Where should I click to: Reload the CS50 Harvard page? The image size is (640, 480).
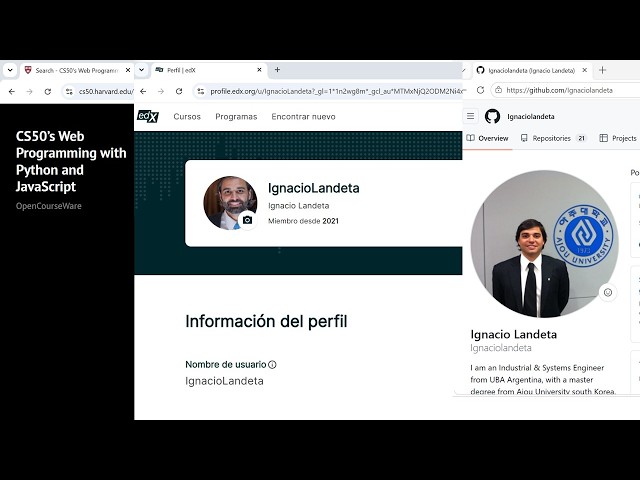(48, 91)
